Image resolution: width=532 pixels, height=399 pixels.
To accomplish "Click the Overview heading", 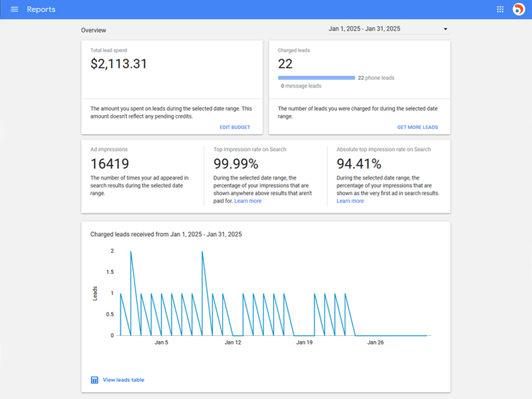I will [x=93, y=30].
